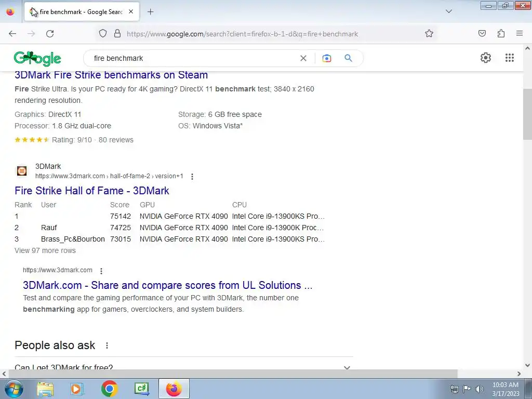Go to the Google home logo
The width and height of the screenshot is (532, 399).
37,58
